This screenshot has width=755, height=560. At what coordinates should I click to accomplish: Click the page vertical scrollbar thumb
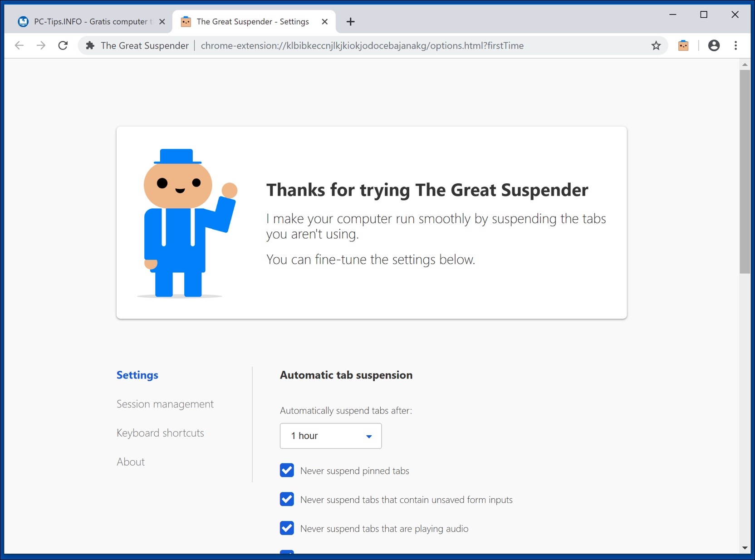coord(745,172)
